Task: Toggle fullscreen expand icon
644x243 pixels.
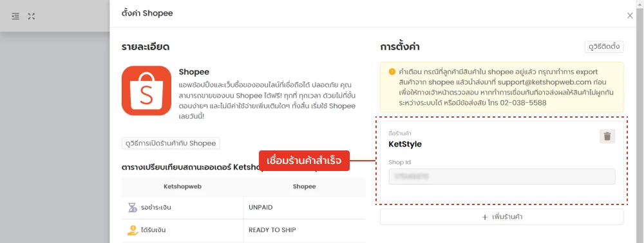Action: pos(32,16)
